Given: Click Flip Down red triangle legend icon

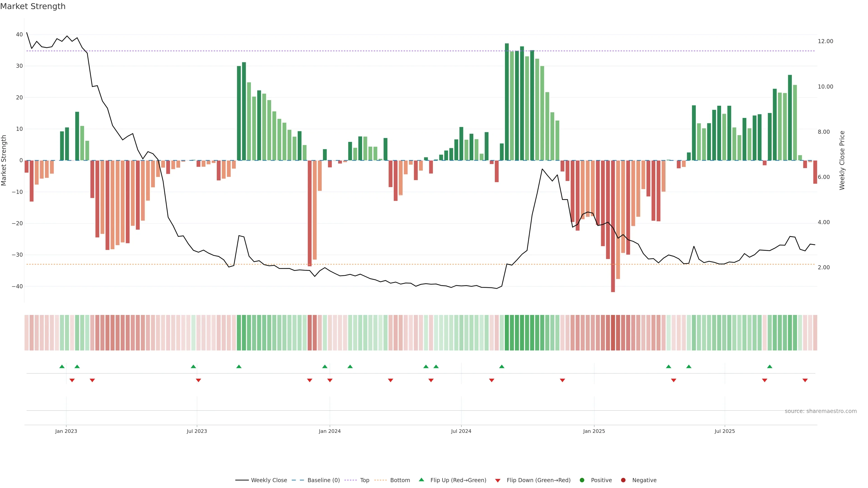Looking at the screenshot, I should click(498, 481).
